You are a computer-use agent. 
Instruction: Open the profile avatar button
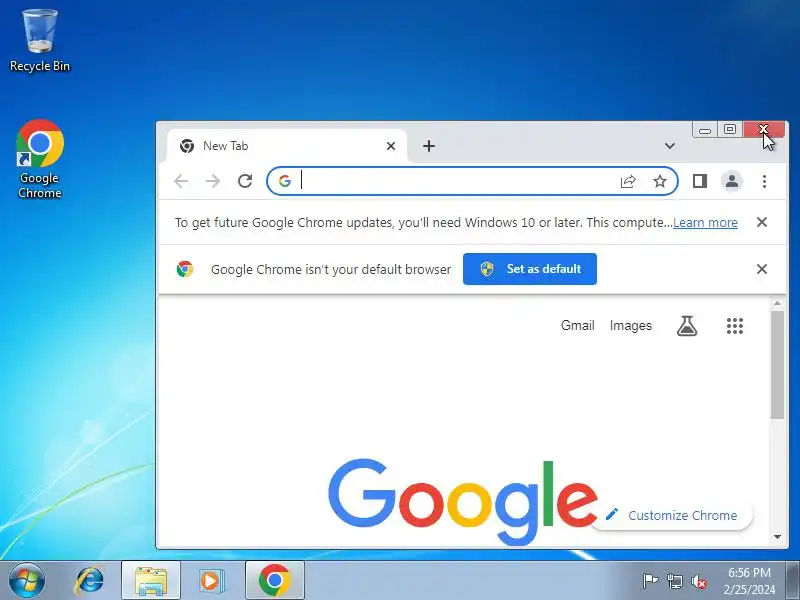[732, 181]
